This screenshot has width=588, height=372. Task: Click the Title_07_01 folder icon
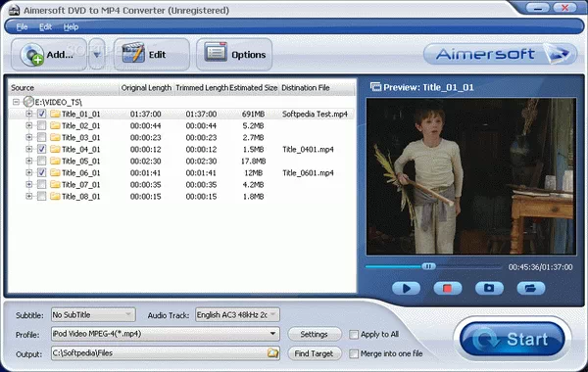coord(55,184)
